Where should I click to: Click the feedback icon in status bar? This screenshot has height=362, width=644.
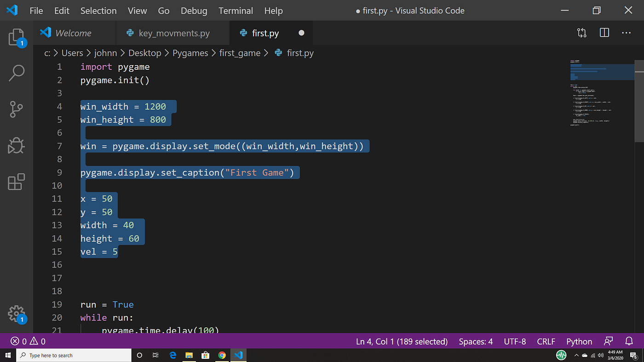tap(609, 341)
